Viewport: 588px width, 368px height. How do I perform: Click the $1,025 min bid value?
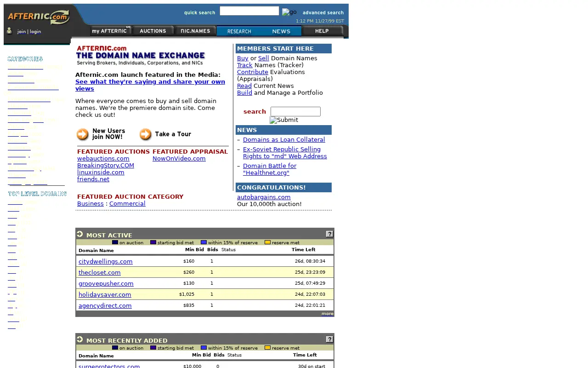click(187, 294)
